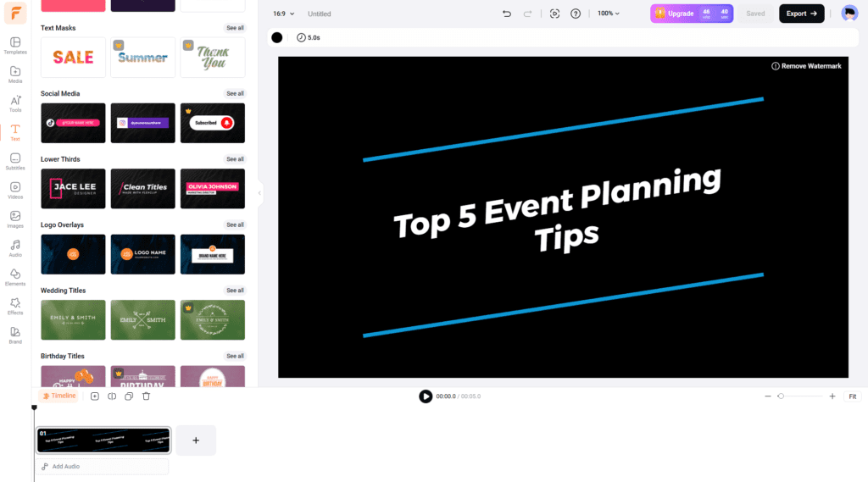Click the Upgrade button

point(692,14)
